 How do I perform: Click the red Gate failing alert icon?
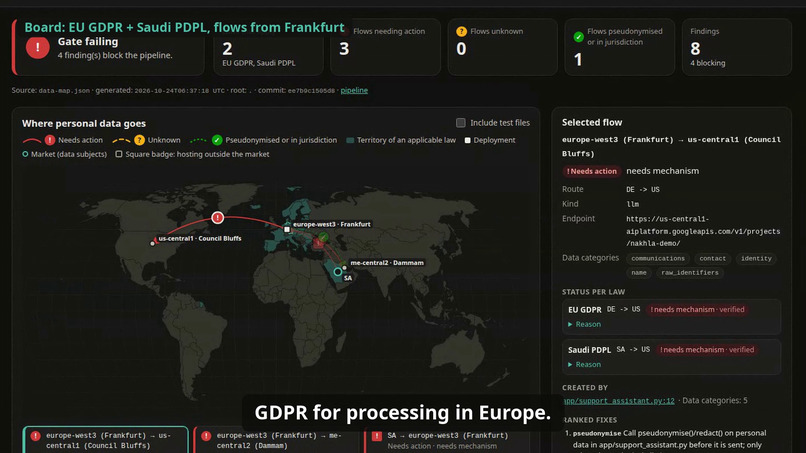point(38,47)
